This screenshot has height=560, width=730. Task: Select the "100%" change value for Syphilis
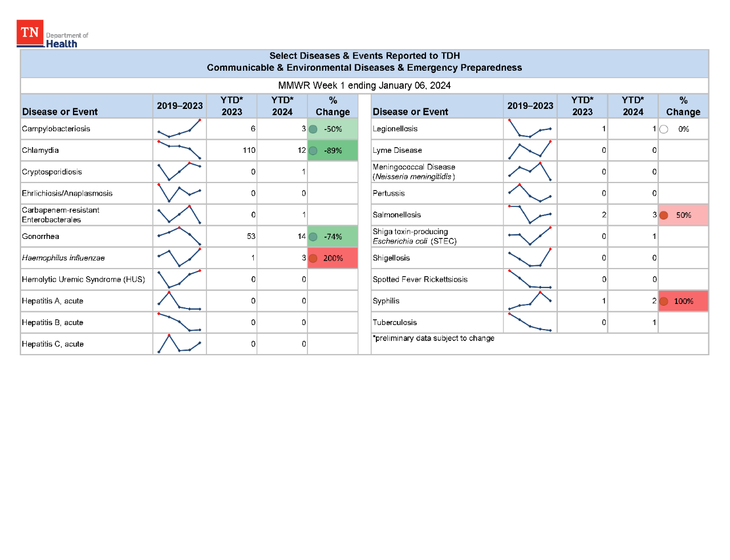click(x=684, y=302)
